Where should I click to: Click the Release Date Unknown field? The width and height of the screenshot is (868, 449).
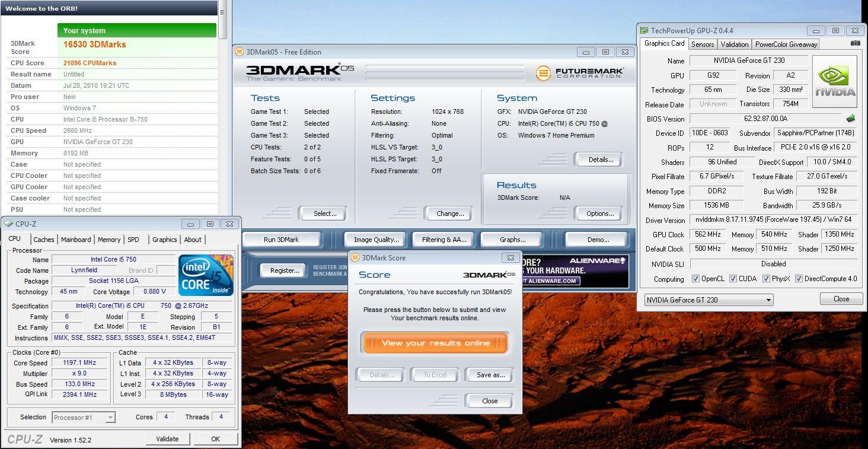point(713,104)
